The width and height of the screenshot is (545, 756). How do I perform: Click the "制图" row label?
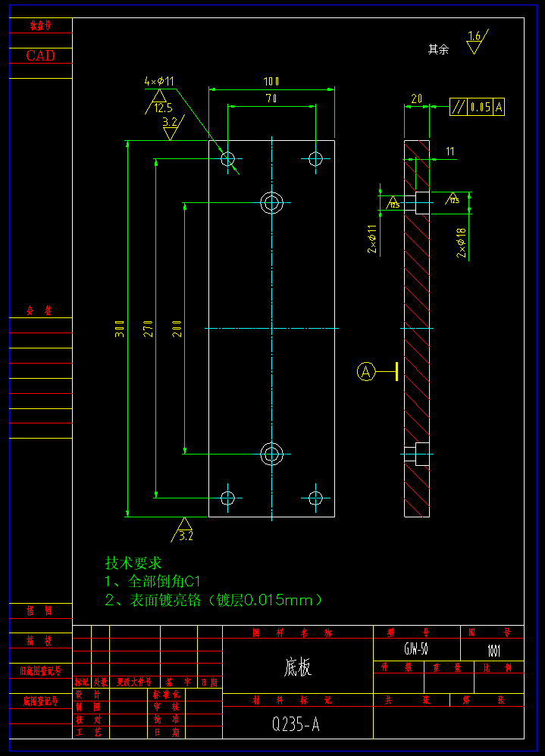coord(88,707)
